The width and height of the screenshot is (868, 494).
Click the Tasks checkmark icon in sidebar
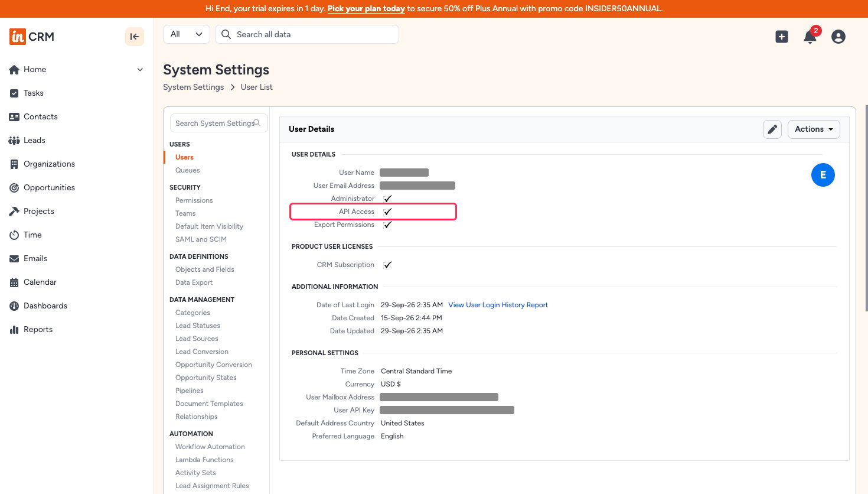coord(14,93)
